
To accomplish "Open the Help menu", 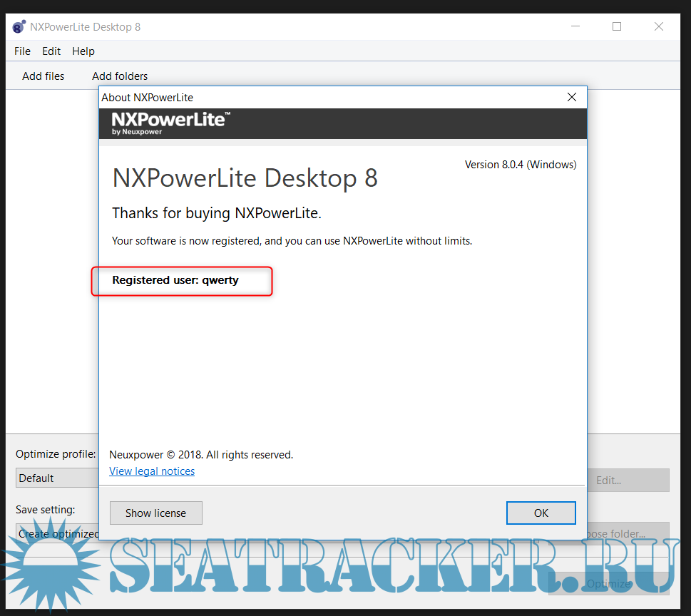I will (83, 51).
